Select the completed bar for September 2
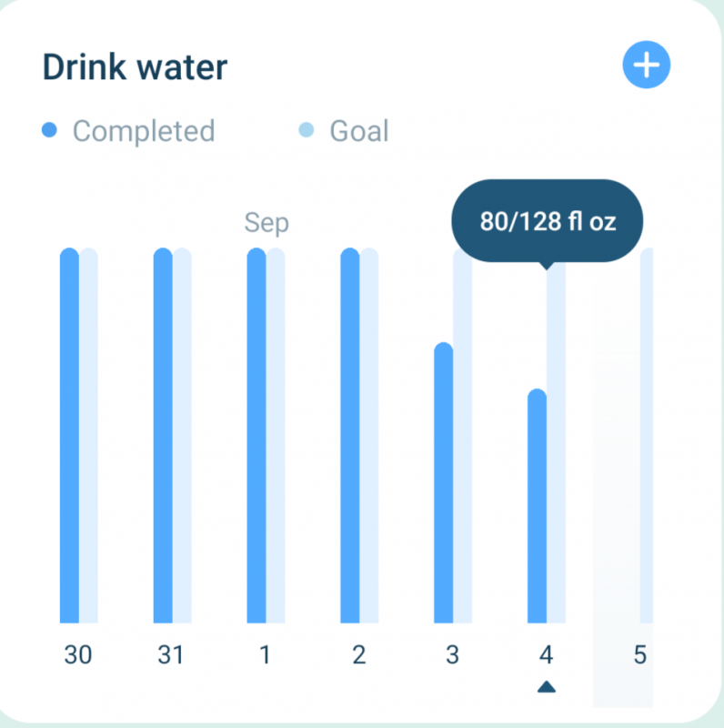Screen dimensions: 724x728 (350, 437)
